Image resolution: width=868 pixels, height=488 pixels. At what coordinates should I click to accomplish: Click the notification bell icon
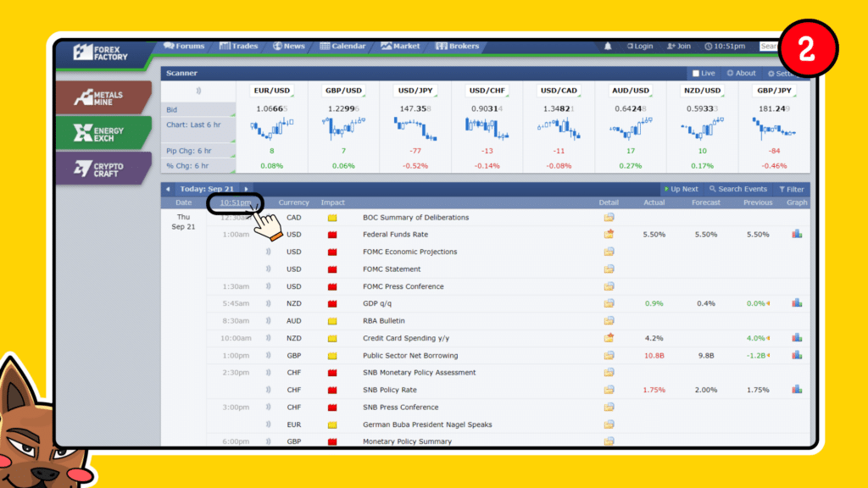pyautogui.click(x=607, y=47)
